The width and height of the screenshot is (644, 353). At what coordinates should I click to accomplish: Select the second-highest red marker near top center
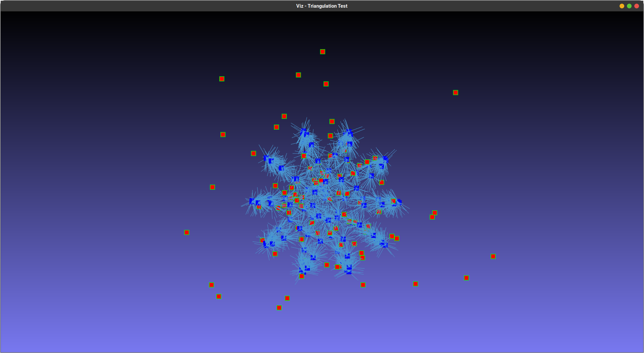pos(298,75)
